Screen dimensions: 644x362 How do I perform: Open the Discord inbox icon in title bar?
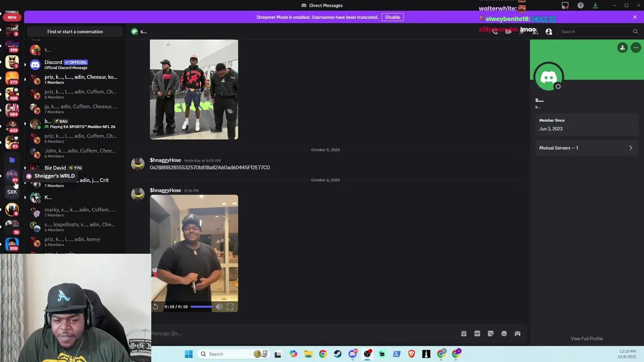point(565,6)
